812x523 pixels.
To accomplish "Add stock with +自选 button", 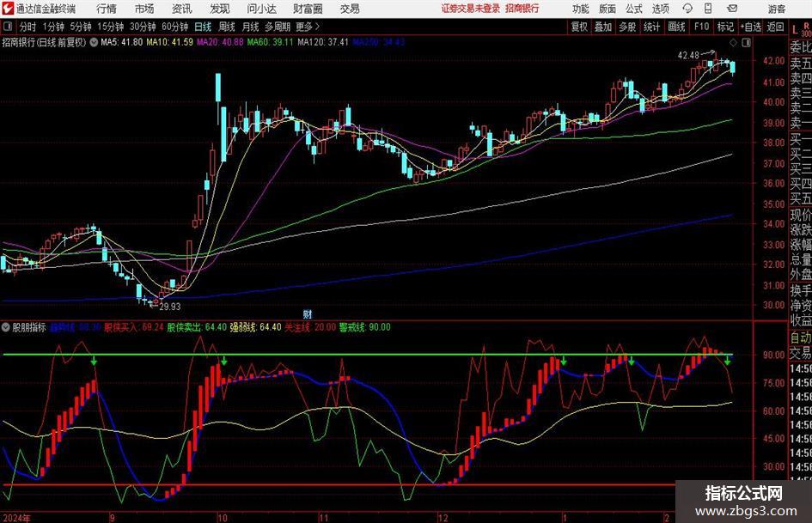I will (751, 27).
